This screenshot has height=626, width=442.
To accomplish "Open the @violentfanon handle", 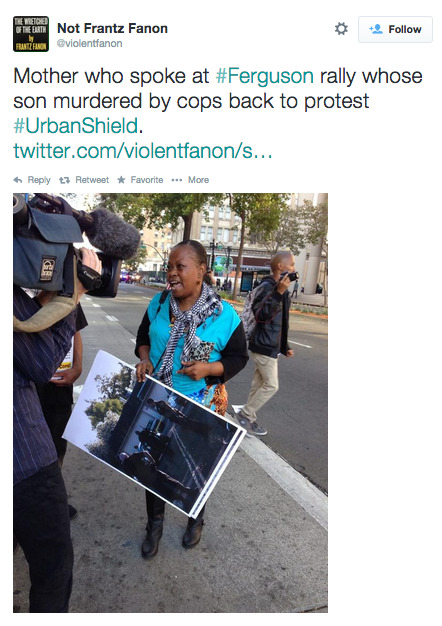I will (x=89, y=43).
